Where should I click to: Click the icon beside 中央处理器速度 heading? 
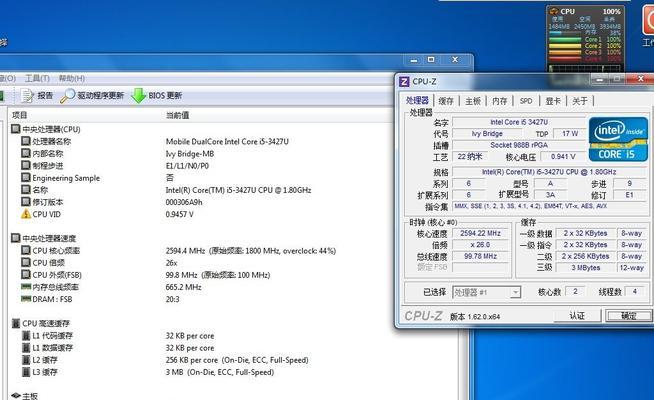click(x=16, y=238)
